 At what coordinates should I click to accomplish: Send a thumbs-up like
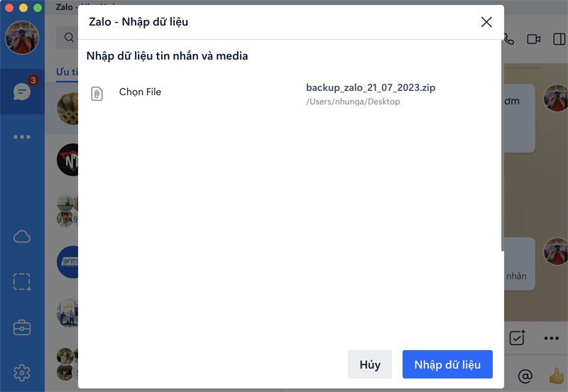click(557, 376)
